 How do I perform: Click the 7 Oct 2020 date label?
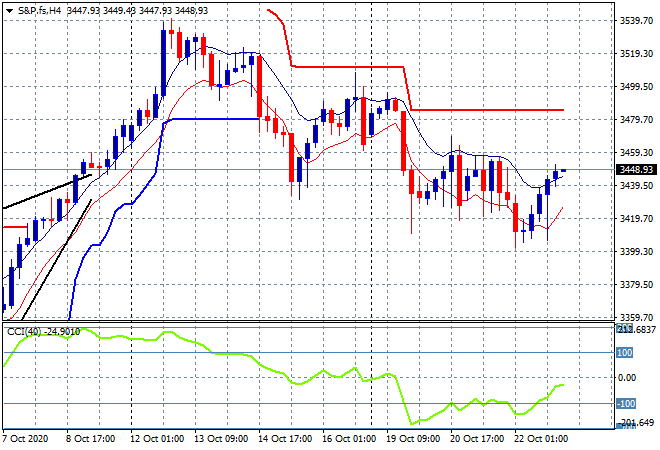tap(25, 439)
